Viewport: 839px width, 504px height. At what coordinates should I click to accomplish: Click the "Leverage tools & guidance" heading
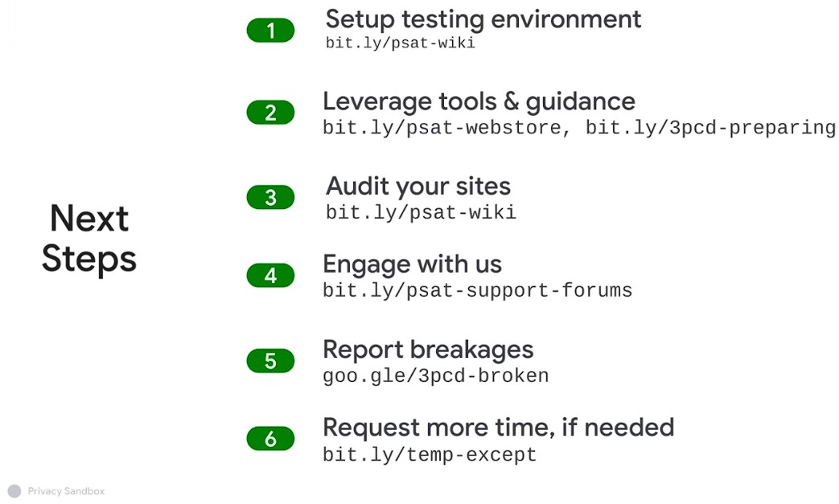[x=479, y=101]
